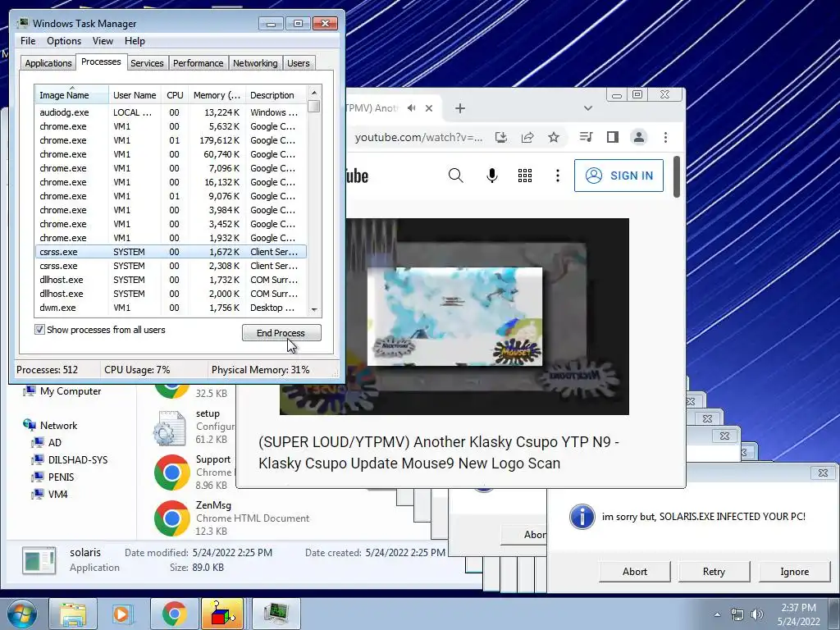Select csrss.exe with 2,308 K memory
The width and height of the screenshot is (840, 630).
171,266
